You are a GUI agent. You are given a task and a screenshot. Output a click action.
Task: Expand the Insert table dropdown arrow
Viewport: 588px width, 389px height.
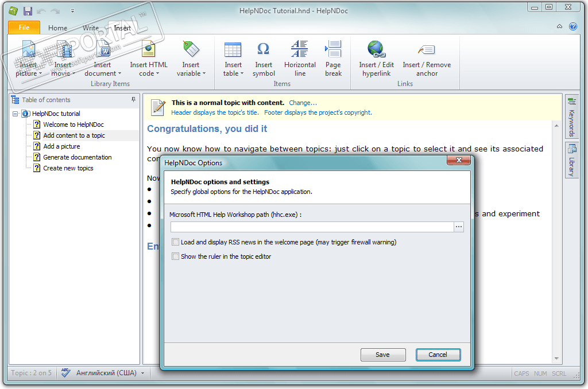(242, 73)
